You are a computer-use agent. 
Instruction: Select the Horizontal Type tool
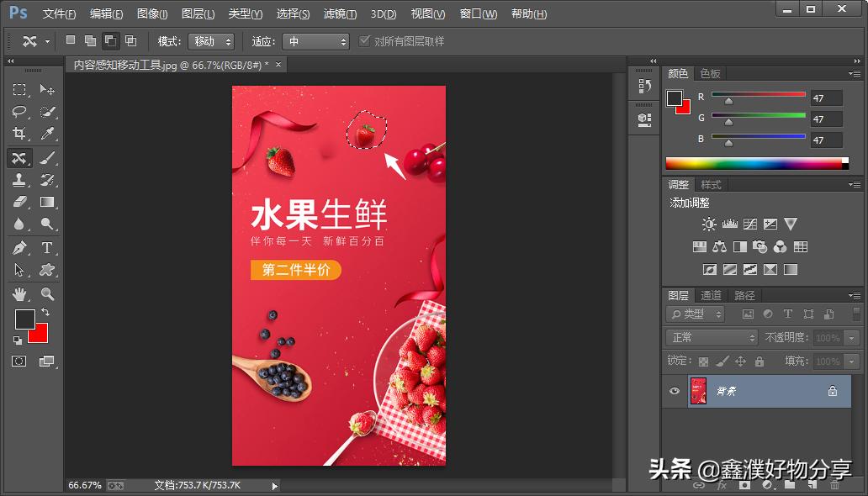coord(47,248)
